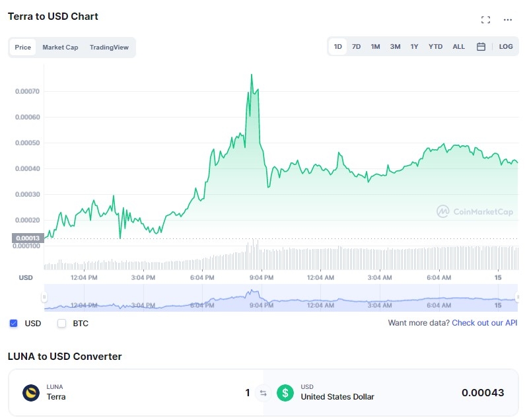The width and height of the screenshot is (525, 420).
Task: Click the green dollar sign USD icon
Action: click(285, 392)
